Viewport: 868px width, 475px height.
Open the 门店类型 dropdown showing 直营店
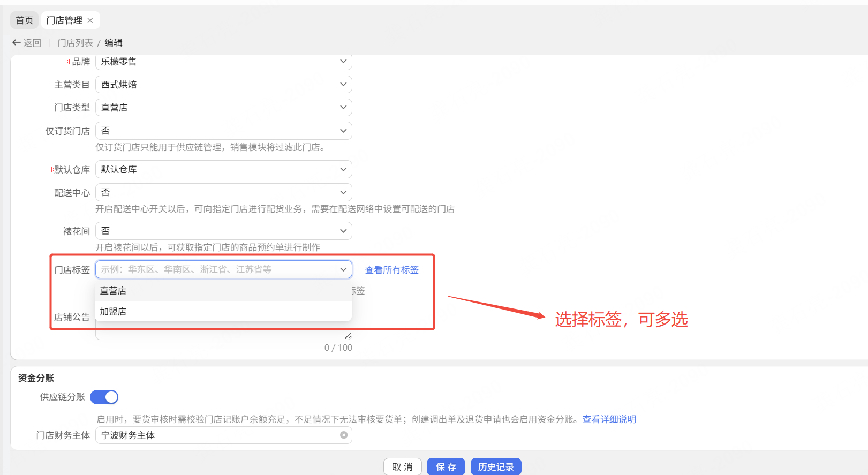coord(224,108)
